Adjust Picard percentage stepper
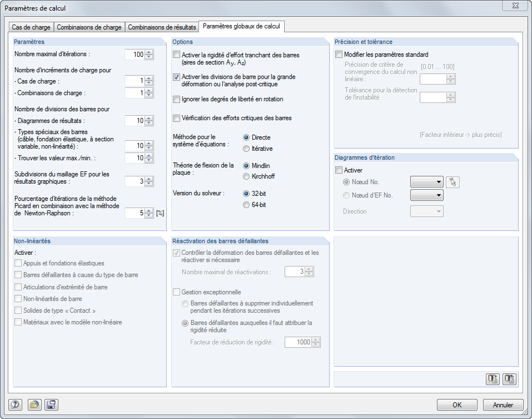This screenshot has height=419, width=532. (149, 213)
